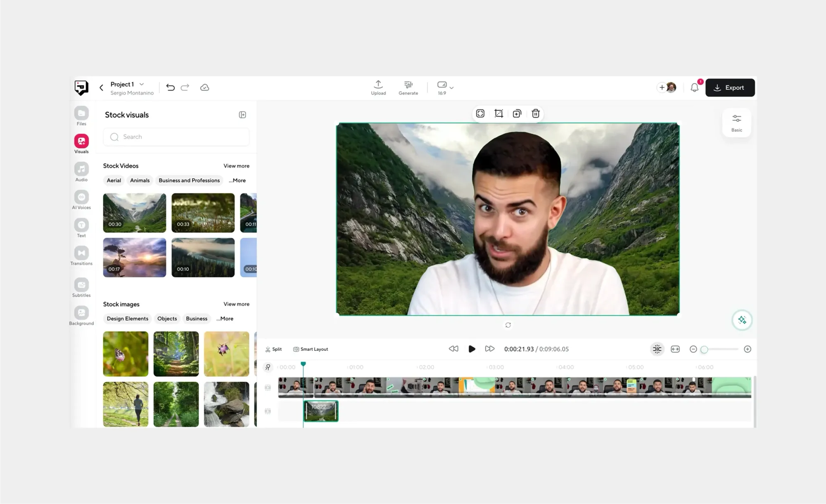
Task: Toggle the collapse stock visuals panel icon
Action: point(242,115)
